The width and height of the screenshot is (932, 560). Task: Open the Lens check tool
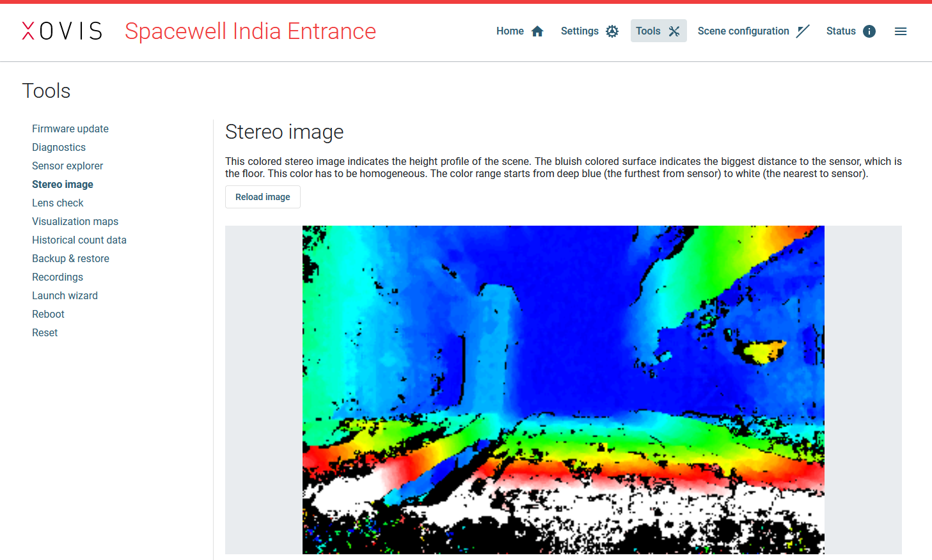(x=58, y=203)
